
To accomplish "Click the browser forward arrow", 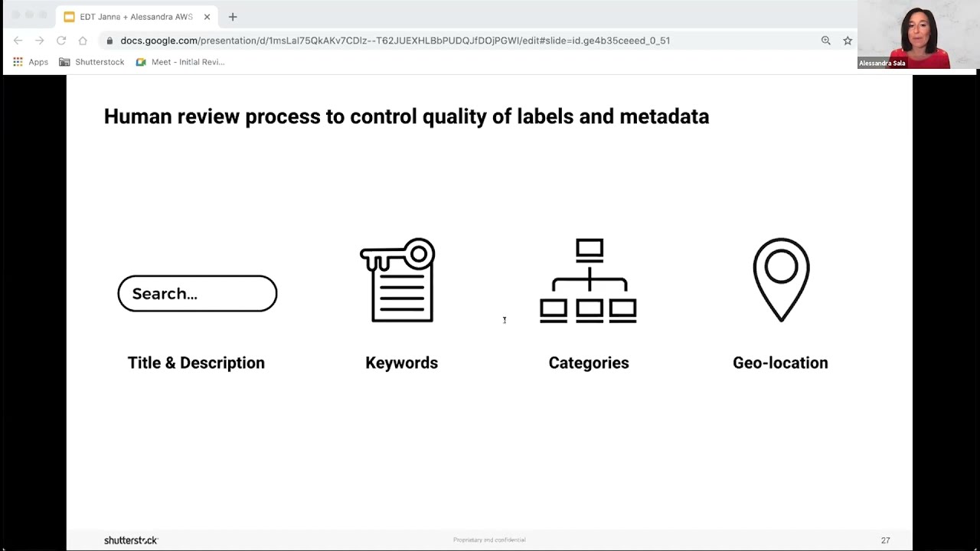I will (39, 41).
